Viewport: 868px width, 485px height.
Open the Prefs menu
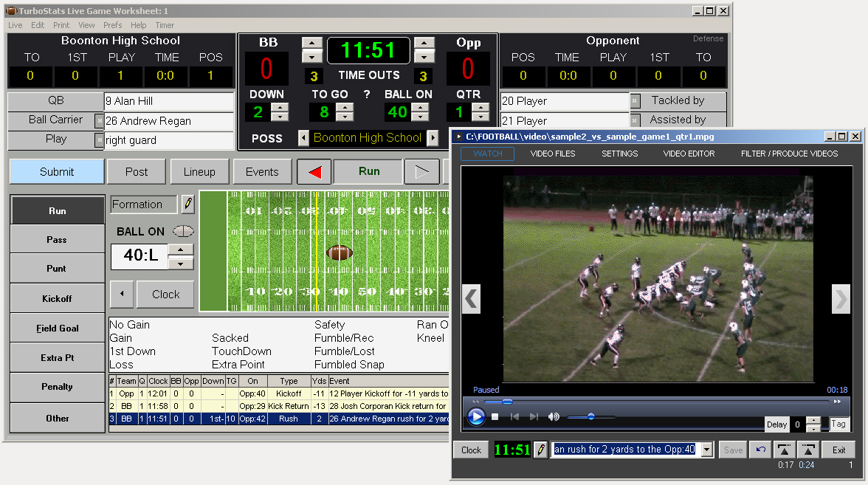pos(112,25)
